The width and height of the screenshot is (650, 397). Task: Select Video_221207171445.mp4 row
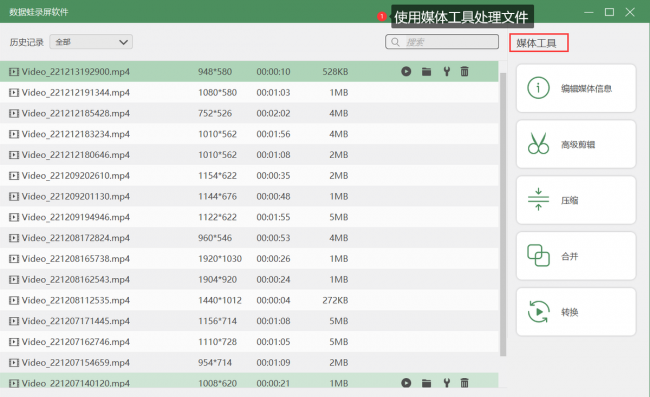249,321
